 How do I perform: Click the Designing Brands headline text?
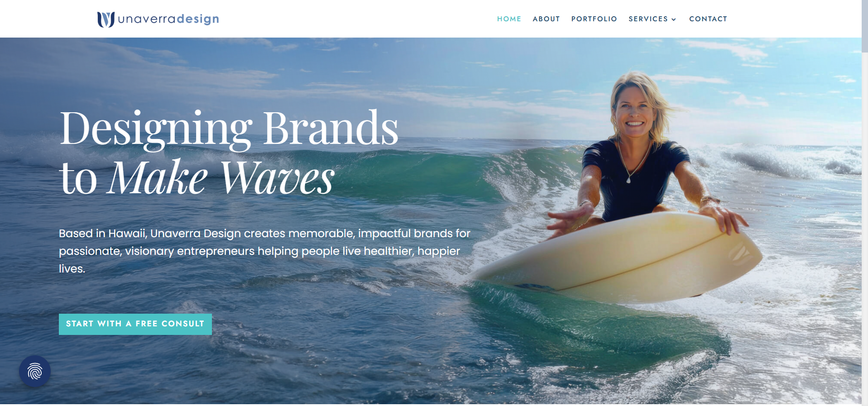[x=229, y=129]
